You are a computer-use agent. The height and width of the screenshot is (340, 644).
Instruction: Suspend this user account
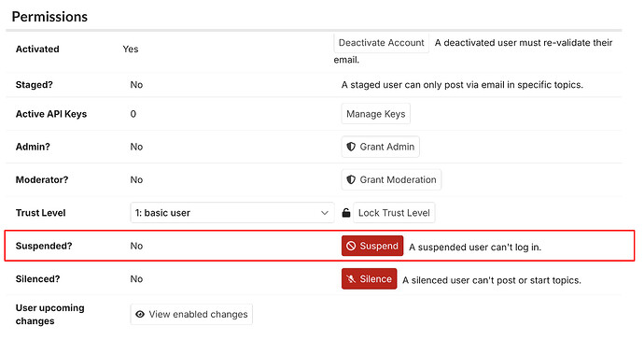372,246
